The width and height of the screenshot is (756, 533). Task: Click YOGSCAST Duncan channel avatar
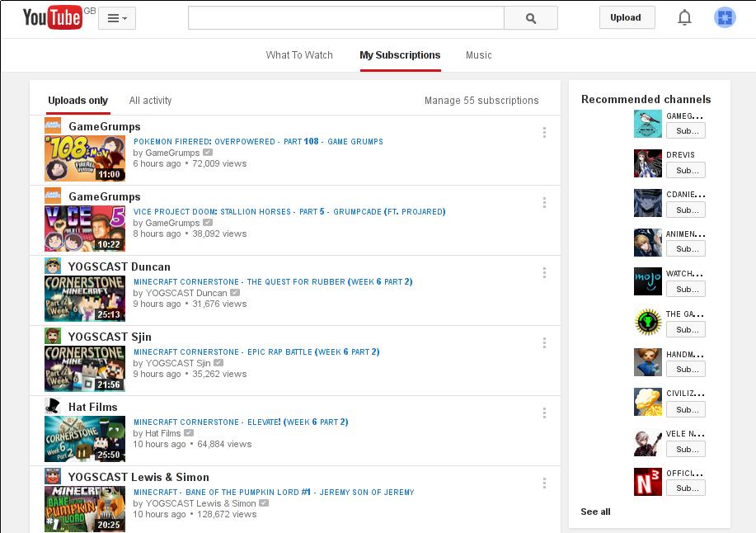53,266
